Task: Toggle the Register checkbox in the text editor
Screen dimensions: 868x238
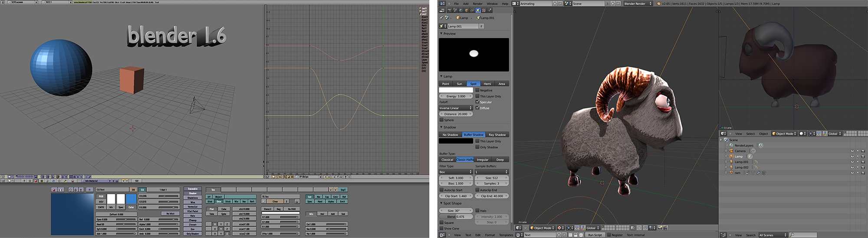Action: [x=609, y=235]
